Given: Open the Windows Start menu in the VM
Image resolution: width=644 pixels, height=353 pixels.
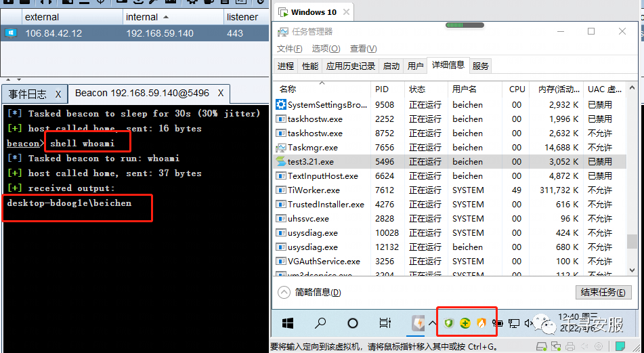Looking at the screenshot, I should [288, 323].
